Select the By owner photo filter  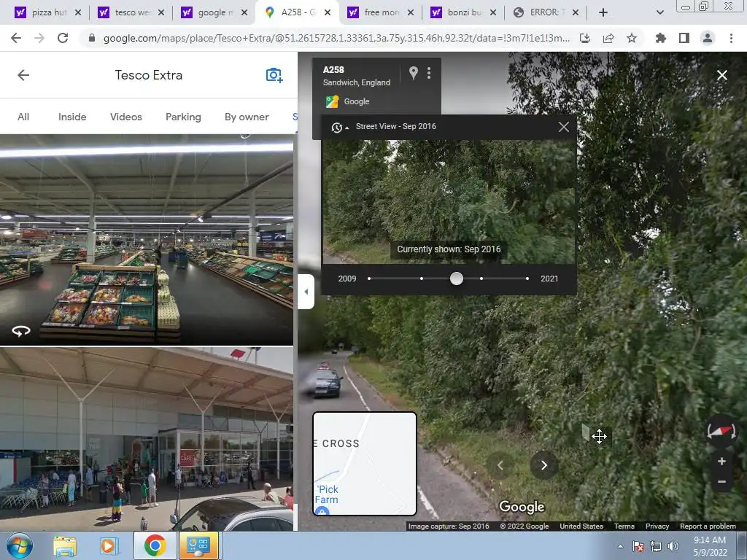pyautogui.click(x=247, y=117)
